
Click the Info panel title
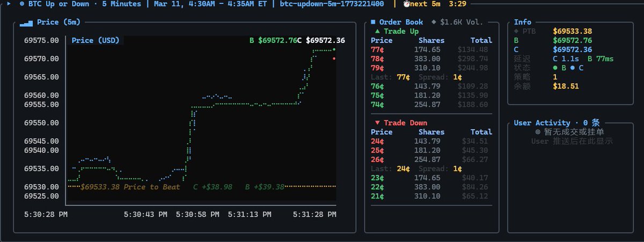click(523, 22)
